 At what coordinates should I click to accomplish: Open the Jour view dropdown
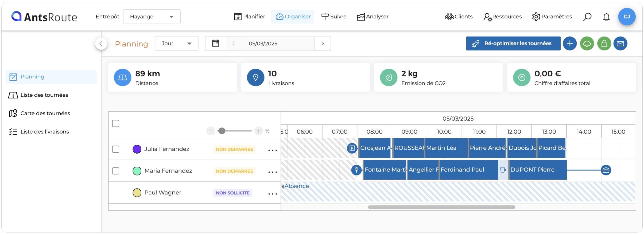click(x=177, y=43)
